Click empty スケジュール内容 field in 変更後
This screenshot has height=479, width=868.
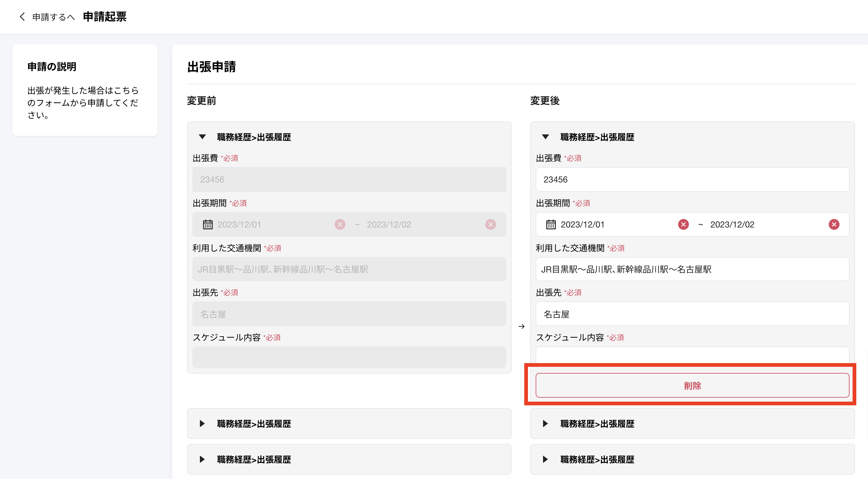(x=692, y=356)
